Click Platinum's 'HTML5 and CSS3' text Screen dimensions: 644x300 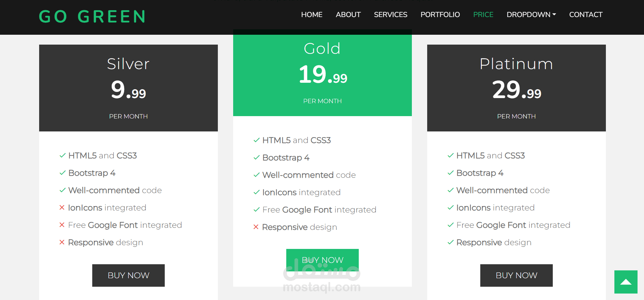[490, 156]
